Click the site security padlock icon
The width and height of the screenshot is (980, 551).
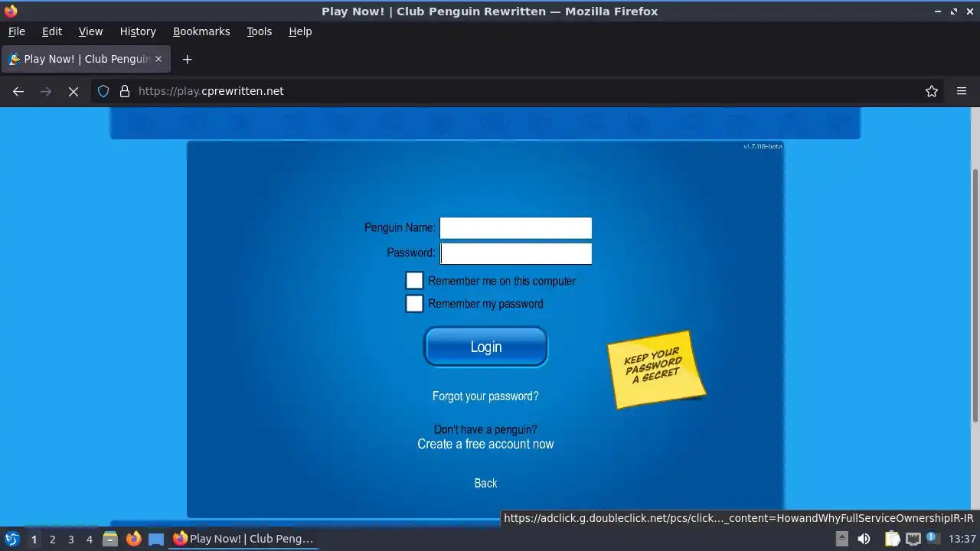pos(125,91)
